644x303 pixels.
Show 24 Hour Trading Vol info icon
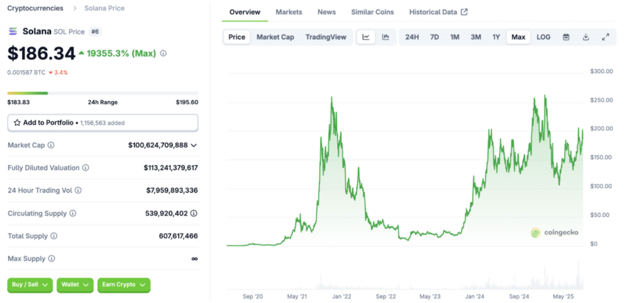(x=78, y=190)
